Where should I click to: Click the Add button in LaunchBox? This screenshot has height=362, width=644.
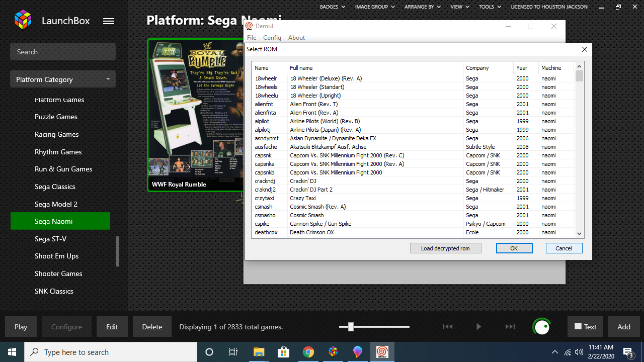(x=624, y=327)
